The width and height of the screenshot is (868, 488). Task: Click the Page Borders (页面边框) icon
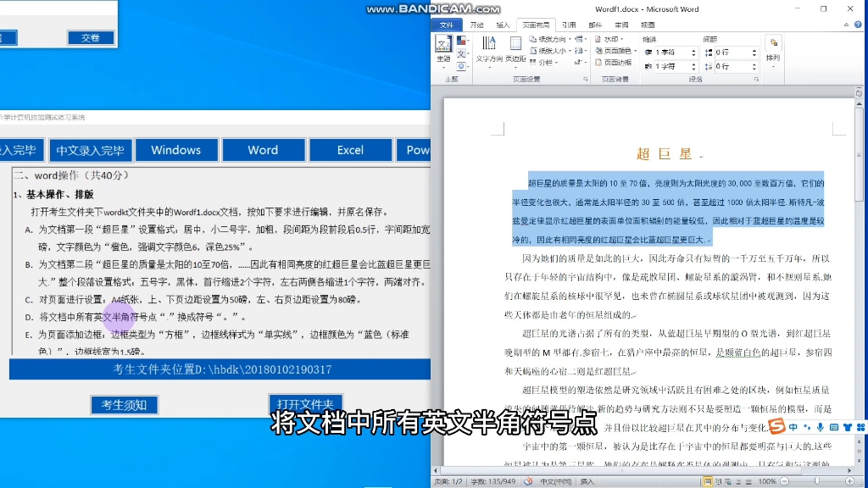click(615, 64)
